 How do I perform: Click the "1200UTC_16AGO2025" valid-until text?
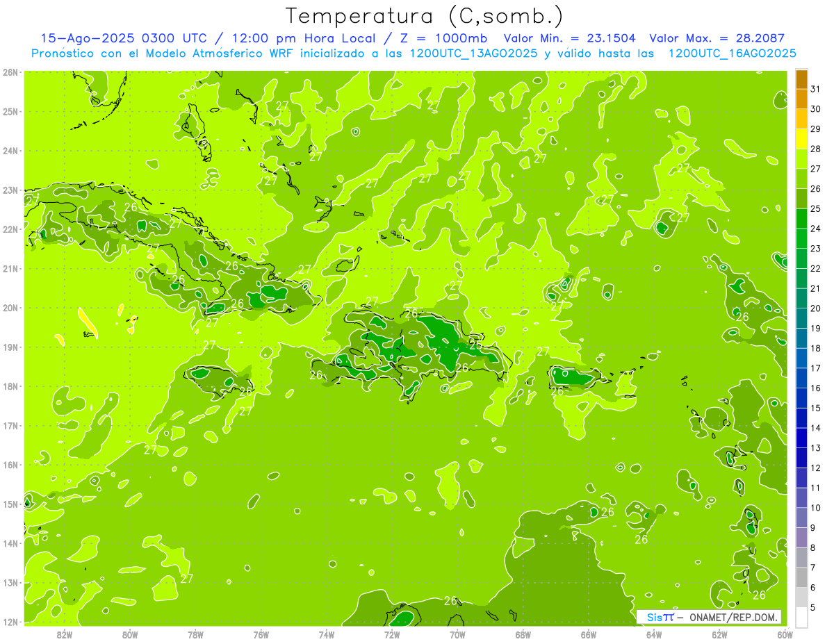732,53
